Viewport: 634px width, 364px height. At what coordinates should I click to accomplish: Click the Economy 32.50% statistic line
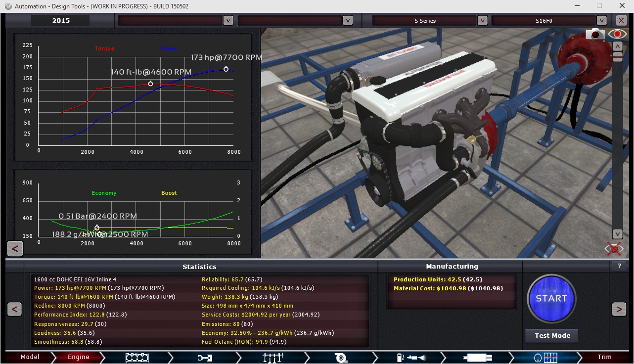coord(268,333)
